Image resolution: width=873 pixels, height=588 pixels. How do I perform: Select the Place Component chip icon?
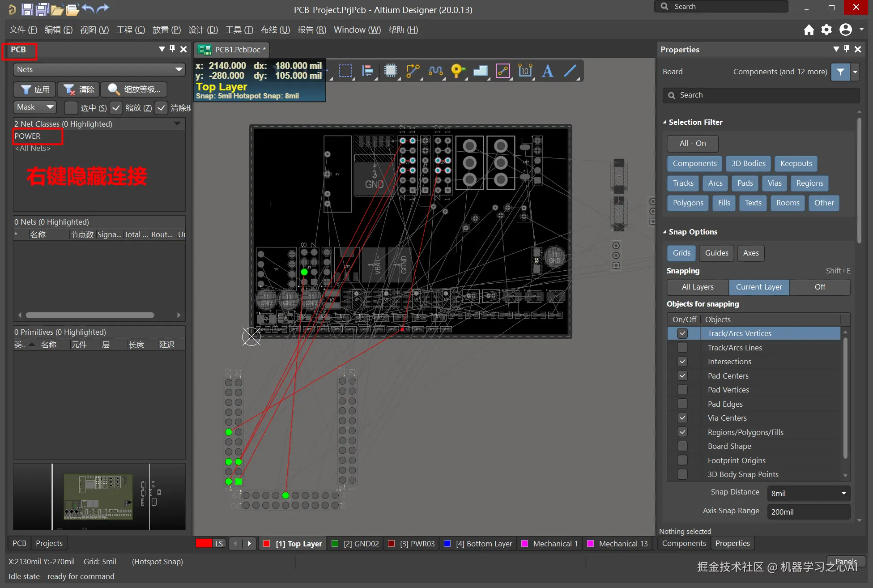point(390,71)
